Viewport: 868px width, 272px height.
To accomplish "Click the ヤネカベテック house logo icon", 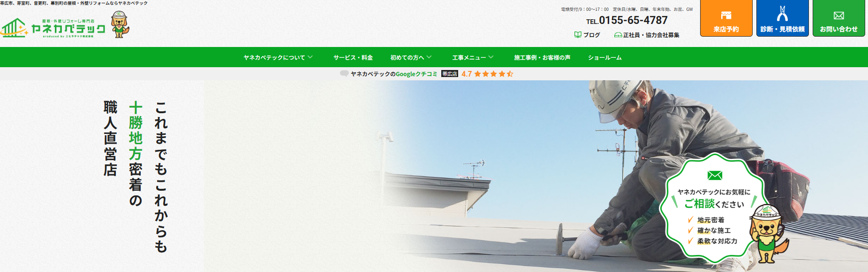I will point(14,28).
